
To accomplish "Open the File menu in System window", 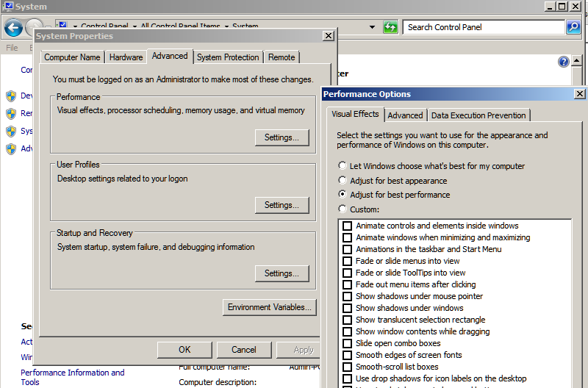I will (12, 48).
